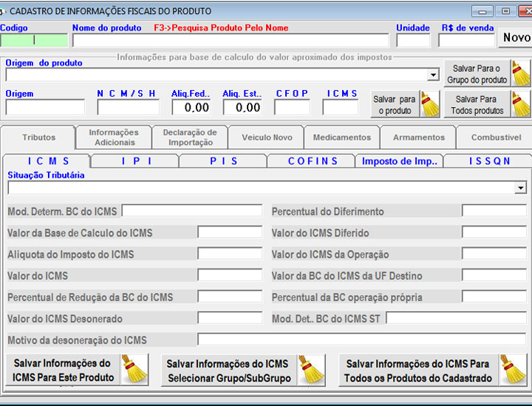532x406 pixels.
Task: Click the Valor do ICMS da Operação field
Action: (494, 253)
